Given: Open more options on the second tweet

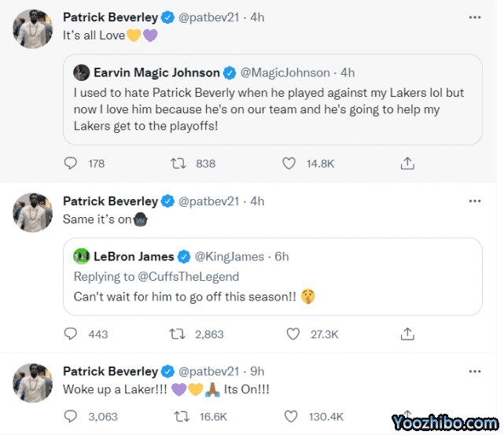Looking at the screenshot, I should point(473,201).
